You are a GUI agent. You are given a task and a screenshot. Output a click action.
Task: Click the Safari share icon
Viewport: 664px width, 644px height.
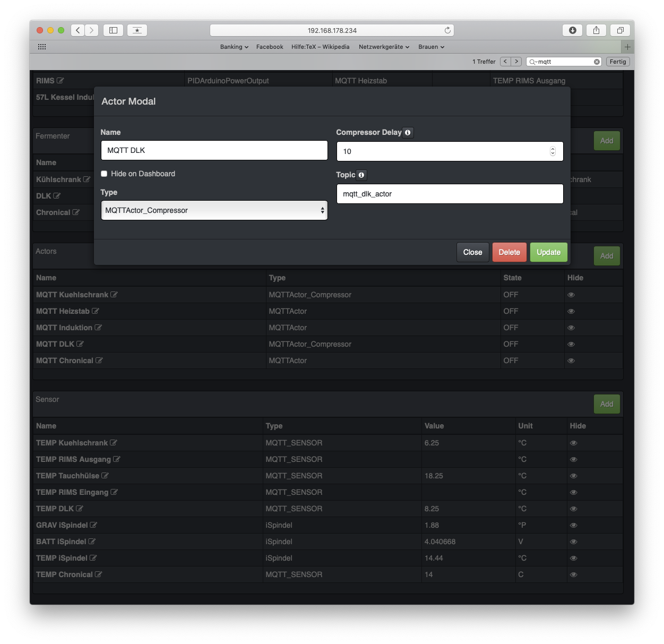point(596,30)
